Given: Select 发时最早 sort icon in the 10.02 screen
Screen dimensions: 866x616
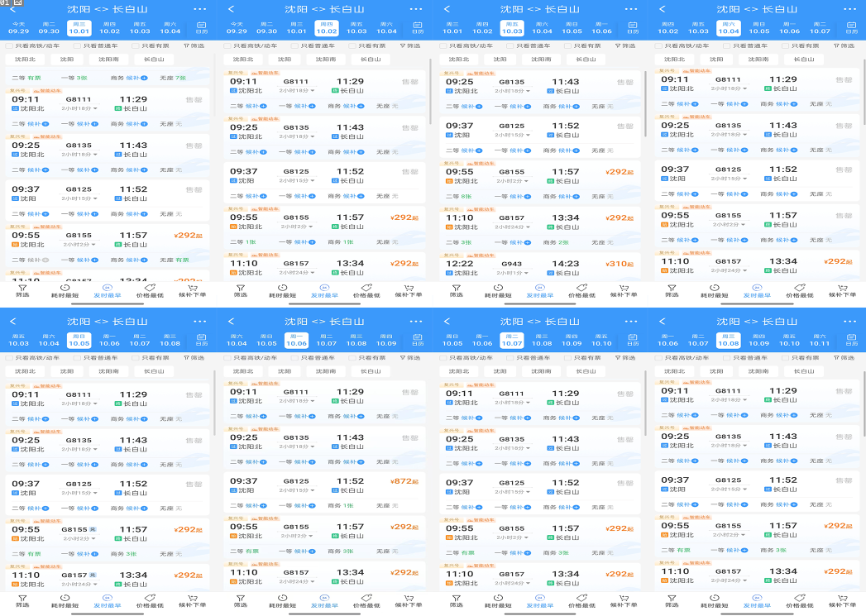Looking at the screenshot, I should [323, 290].
